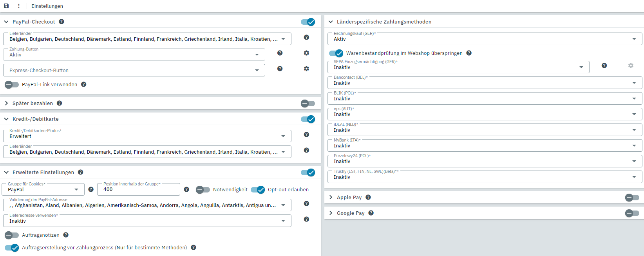
Task: Show help for Kredit-/Debitkarten-Modus field
Action: (306, 134)
